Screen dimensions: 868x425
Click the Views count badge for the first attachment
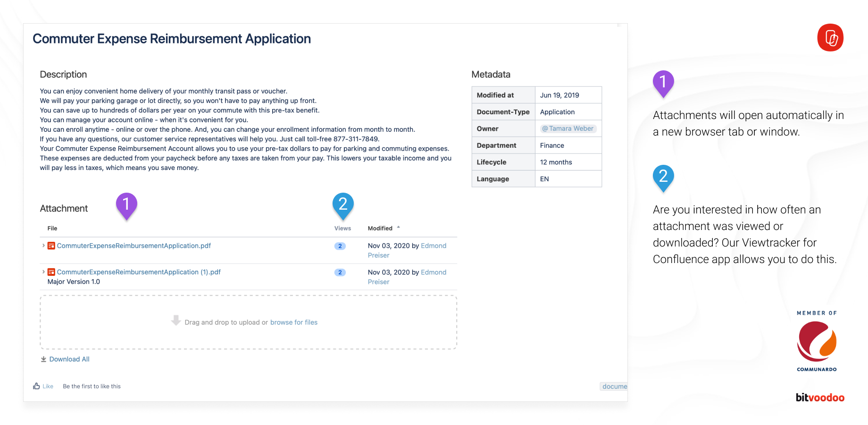click(x=340, y=246)
